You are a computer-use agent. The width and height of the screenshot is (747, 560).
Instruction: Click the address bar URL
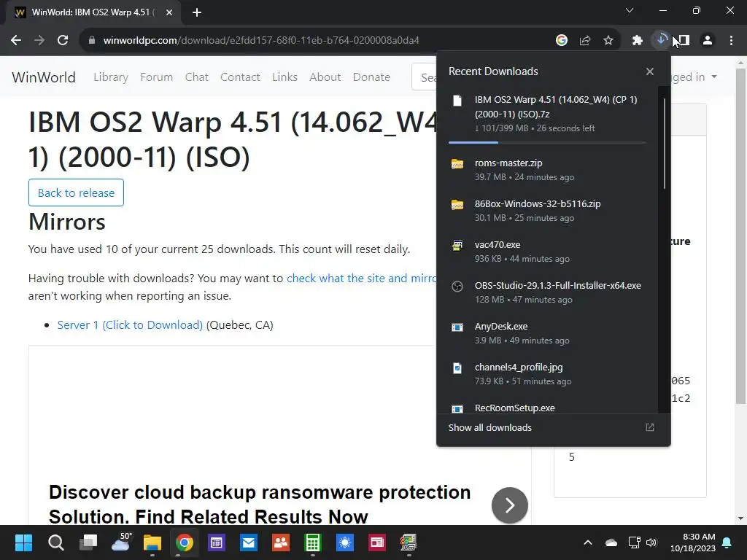(x=261, y=41)
